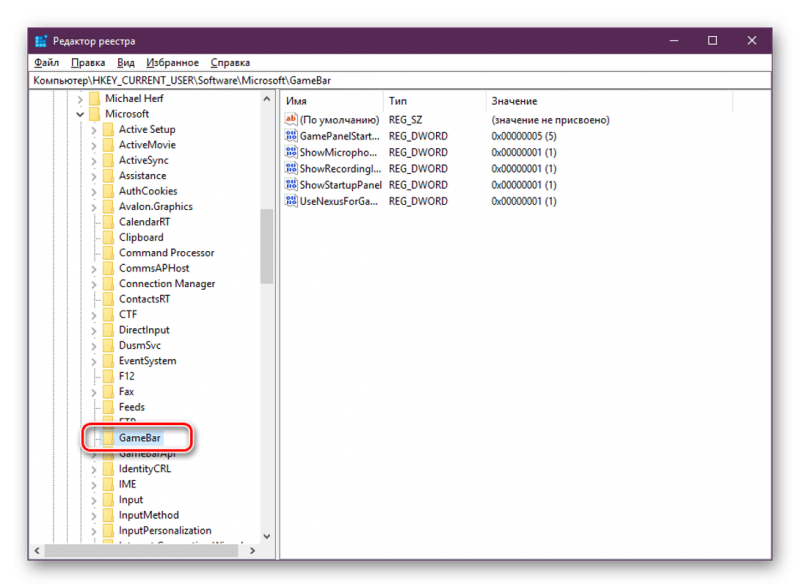Screen dimensions: 800x588
Task: Click the Registry Editor title bar icon
Action: coord(41,41)
